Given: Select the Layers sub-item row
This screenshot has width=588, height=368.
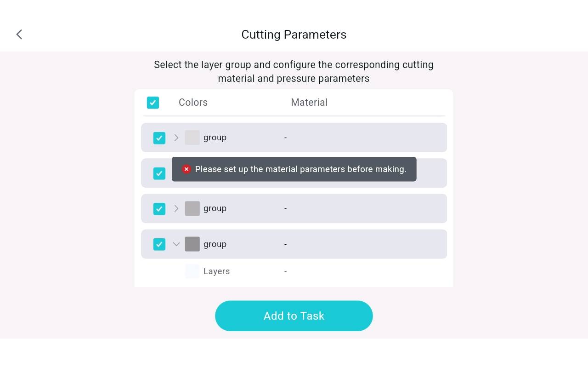Looking at the screenshot, I should (294, 271).
